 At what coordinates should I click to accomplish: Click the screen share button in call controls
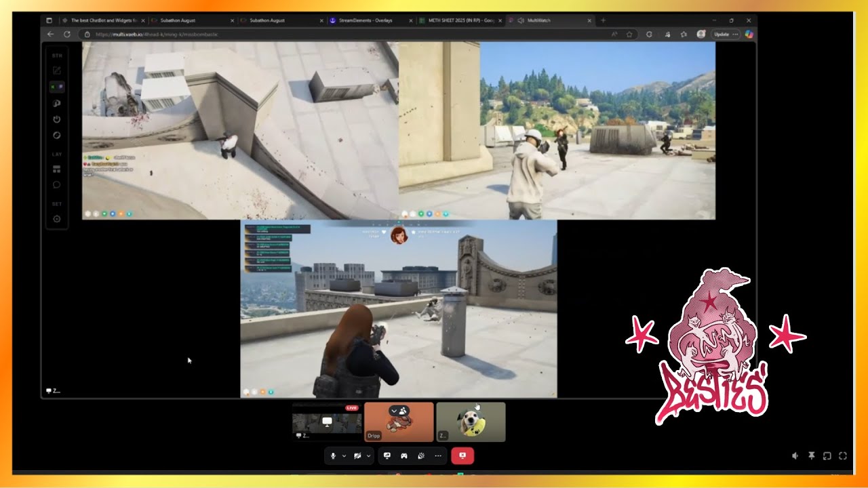point(387,456)
